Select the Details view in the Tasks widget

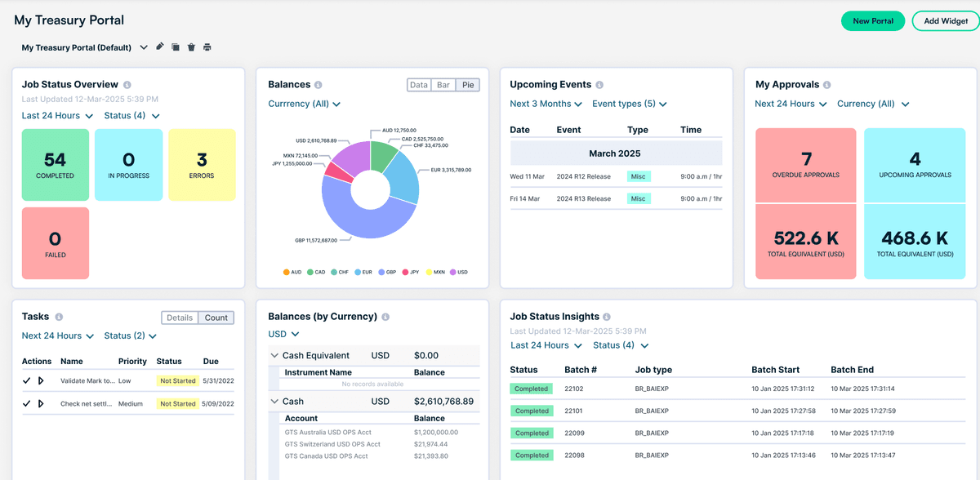(x=180, y=318)
